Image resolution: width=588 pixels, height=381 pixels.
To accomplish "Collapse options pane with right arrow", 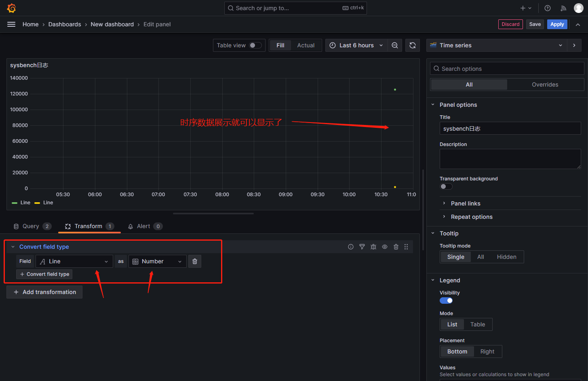I will [574, 45].
